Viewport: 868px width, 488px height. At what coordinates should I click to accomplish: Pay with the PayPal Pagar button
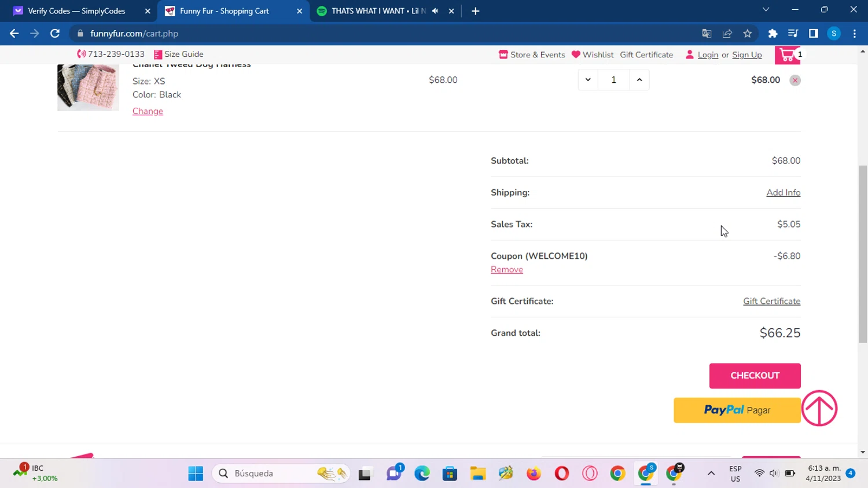point(737,410)
